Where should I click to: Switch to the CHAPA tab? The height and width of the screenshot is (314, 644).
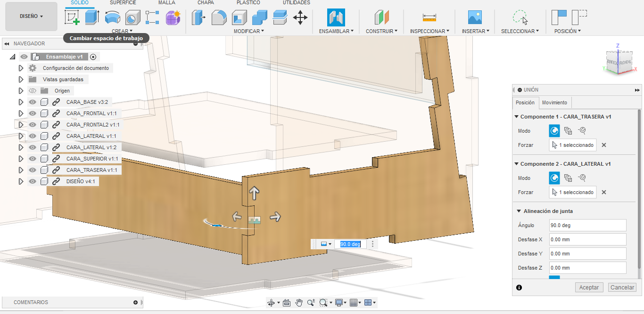205,3
